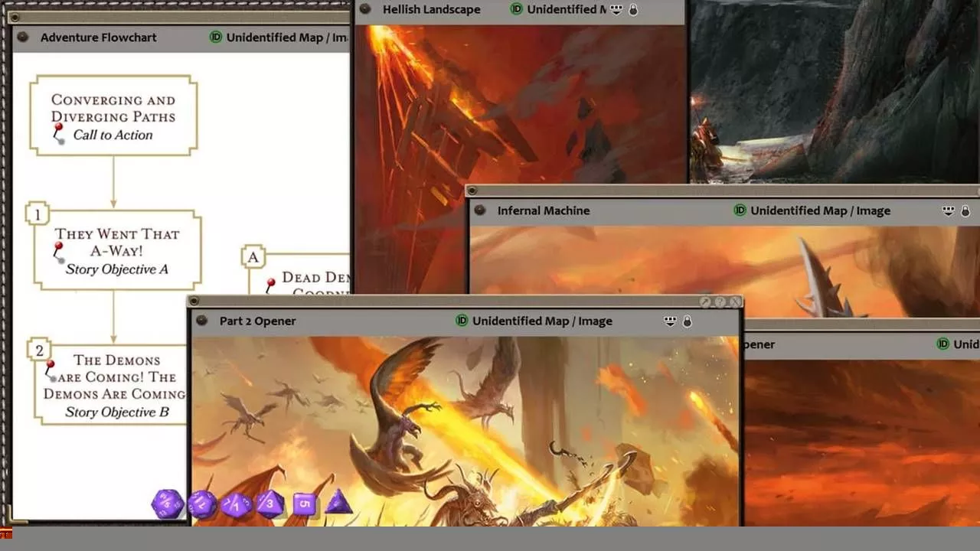The width and height of the screenshot is (980, 551).
Task: Click 'Unidentified Map / Image' label in Infernal Machine
Action: 821,210
